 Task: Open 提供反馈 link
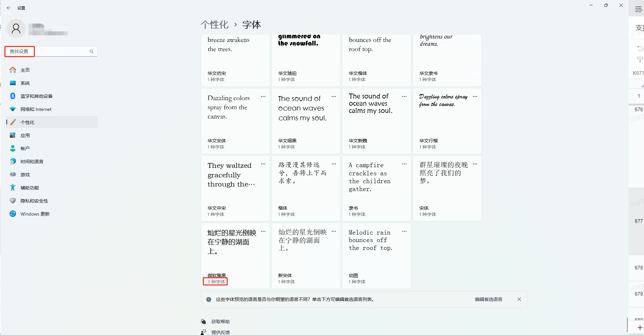(x=220, y=332)
